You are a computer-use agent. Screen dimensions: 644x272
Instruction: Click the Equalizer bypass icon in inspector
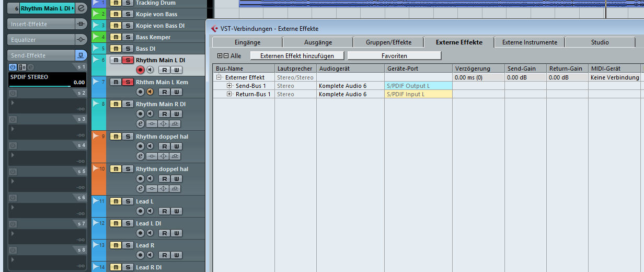(x=81, y=40)
